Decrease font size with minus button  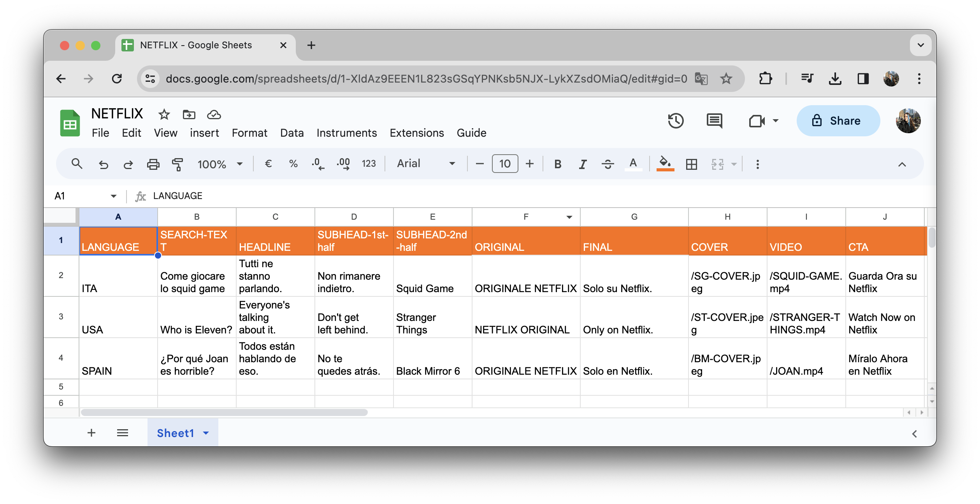tap(479, 164)
